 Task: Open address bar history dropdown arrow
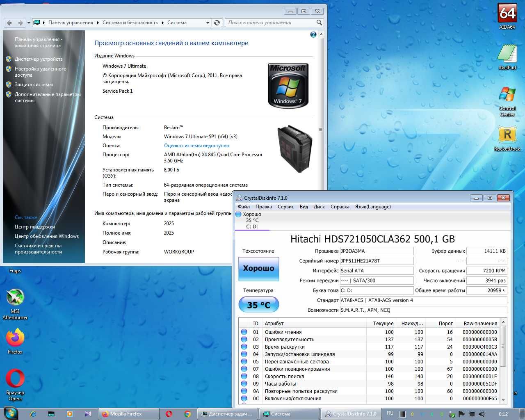pyautogui.click(x=208, y=23)
